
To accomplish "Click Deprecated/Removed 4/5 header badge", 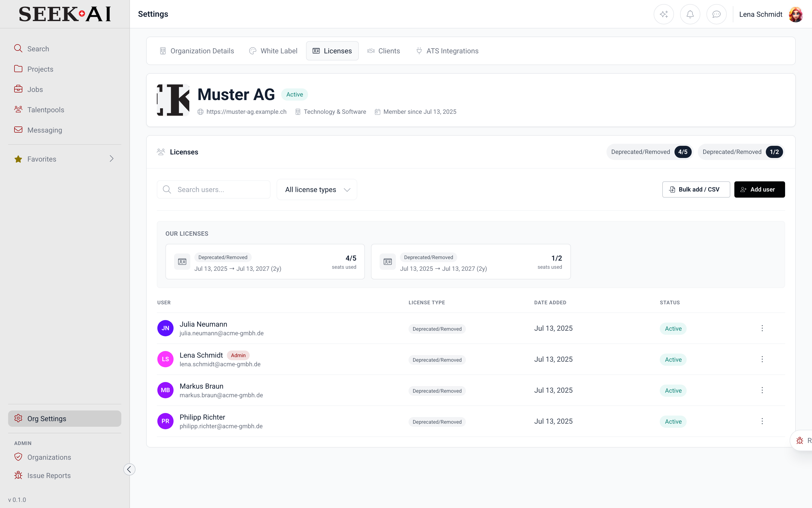I will point(649,152).
